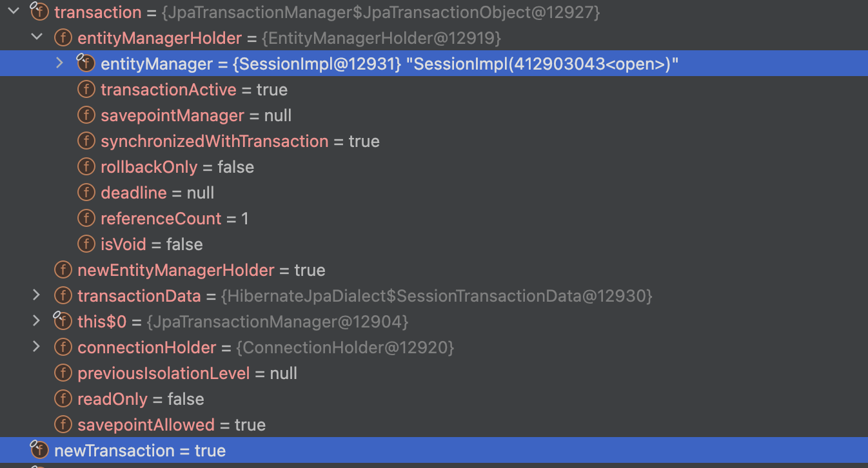Select the synchronizedWithTransaction = true row
Screen dimensions: 868x468
coord(434,141)
